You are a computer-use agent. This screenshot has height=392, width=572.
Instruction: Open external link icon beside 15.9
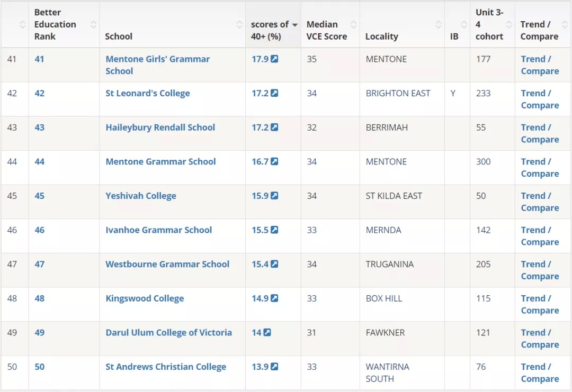[274, 196]
